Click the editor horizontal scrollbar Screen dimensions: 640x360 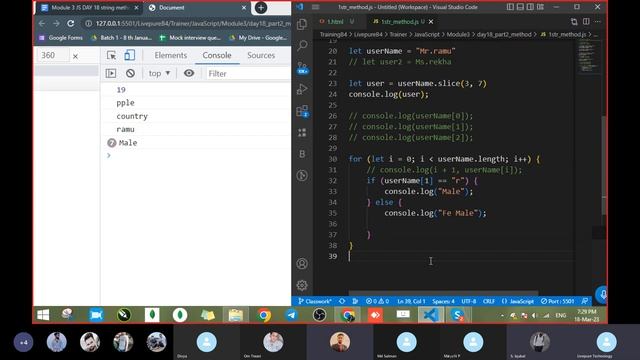pos(443,293)
